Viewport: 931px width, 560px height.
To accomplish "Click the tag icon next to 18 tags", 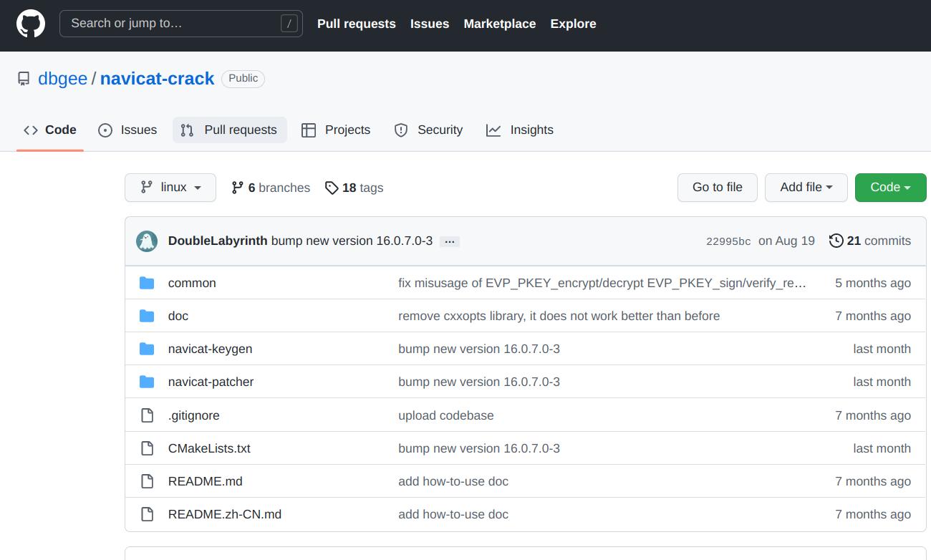I will pyautogui.click(x=332, y=188).
